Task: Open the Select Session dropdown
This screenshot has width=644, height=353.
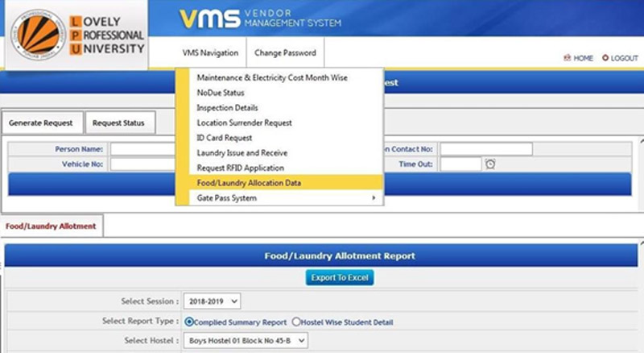Action: (212, 301)
